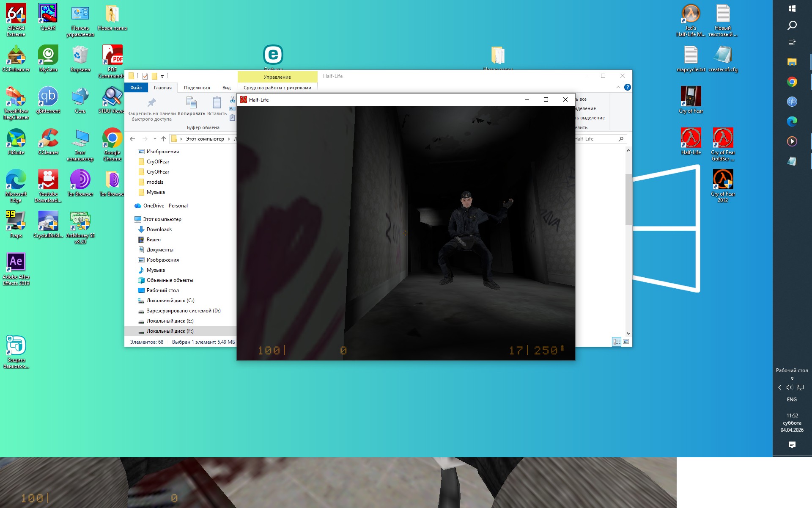The image size is (812, 508).
Task: Open Explorer help question mark icon
Action: pyautogui.click(x=628, y=87)
